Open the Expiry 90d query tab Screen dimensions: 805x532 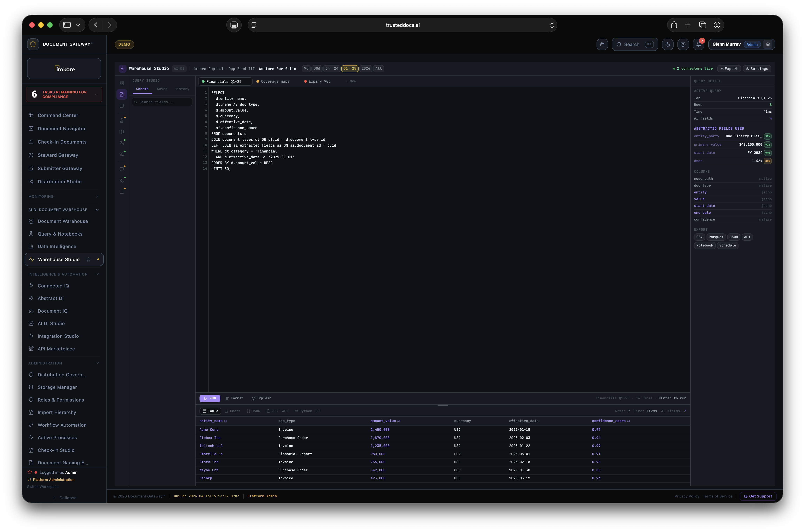click(317, 82)
